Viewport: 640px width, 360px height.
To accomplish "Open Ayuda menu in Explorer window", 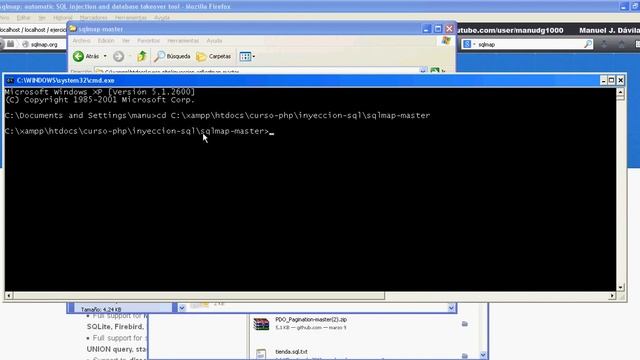I will tap(214, 41).
